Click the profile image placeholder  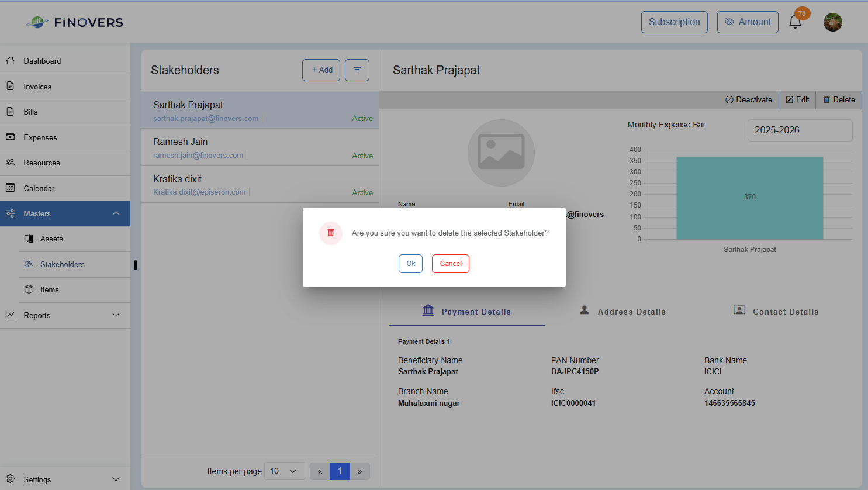tap(501, 153)
